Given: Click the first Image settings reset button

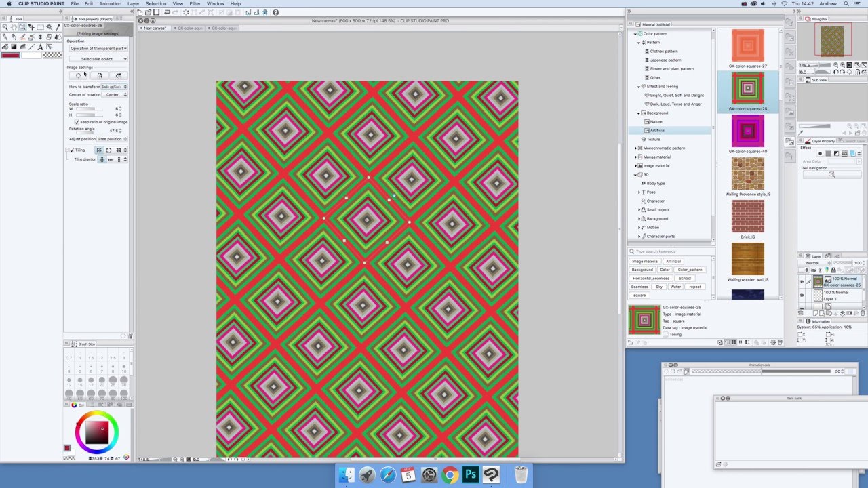Looking at the screenshot, I should (x=79, y=75).
